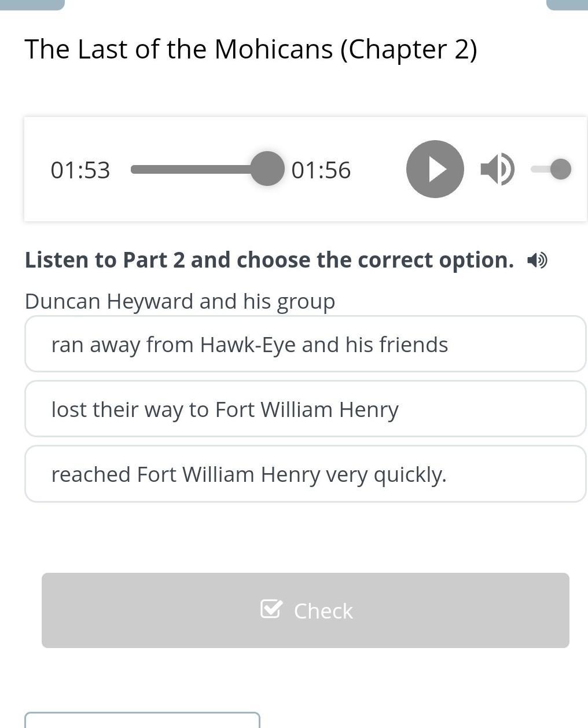Viewport: 588px width, 728px height.
Task: Click the elapsed time 01:53 label
Action: tap(80, 170)
